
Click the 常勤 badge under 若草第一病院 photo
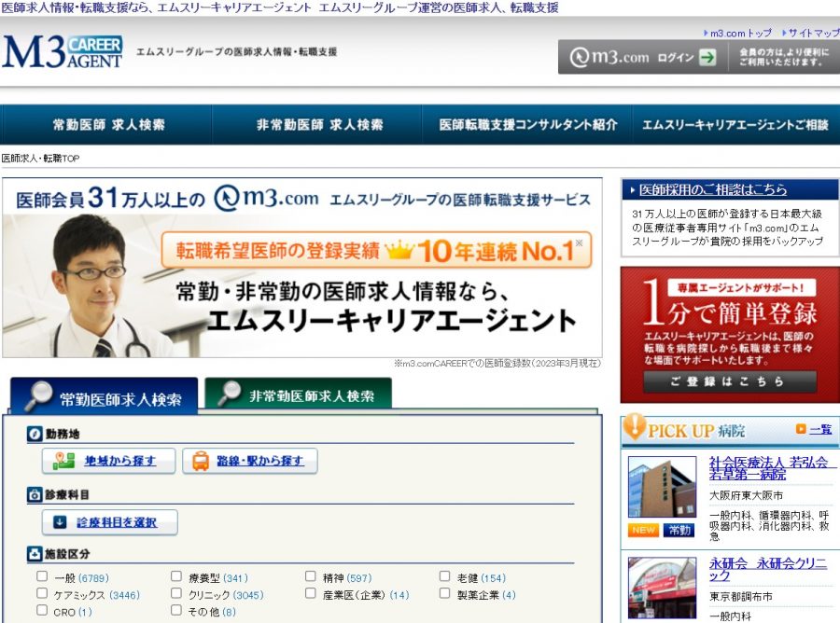[x=679, y=530]
